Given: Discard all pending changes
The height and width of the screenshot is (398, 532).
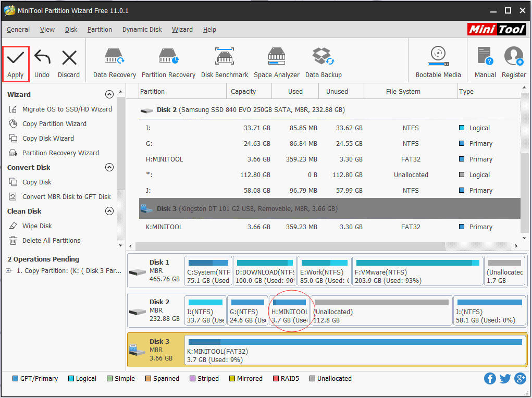Looking at the screenshot, I should (x=69, y=64).
